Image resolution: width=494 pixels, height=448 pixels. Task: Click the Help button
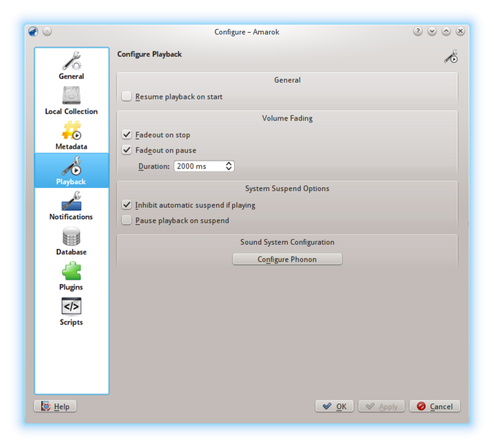55,407
